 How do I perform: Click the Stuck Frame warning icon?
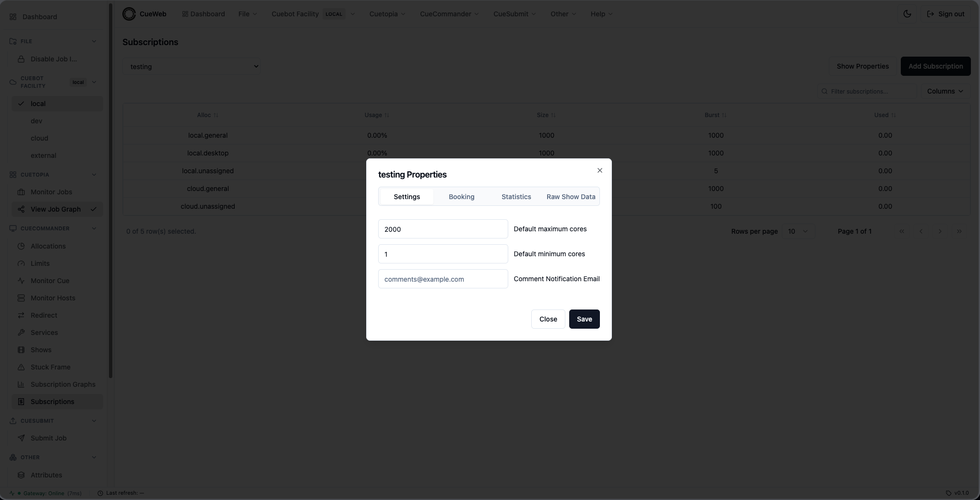coord(21,367)
